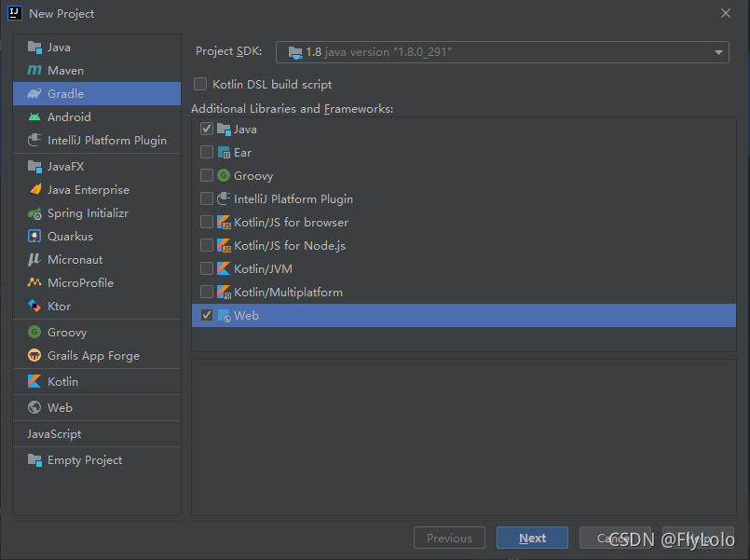
Task: Choose the JavaFX folder icon
Action: [34, 167]
